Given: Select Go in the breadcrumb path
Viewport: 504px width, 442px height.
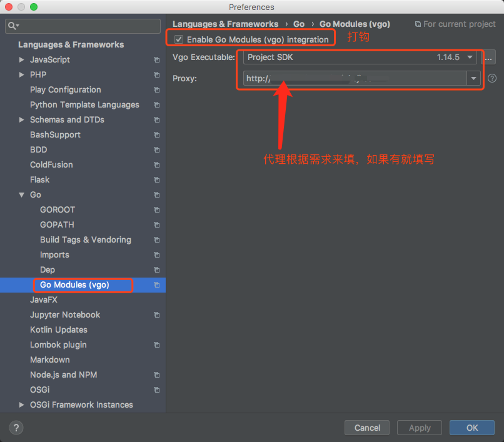Looking at the screenshot, I should tap(299, 24).
